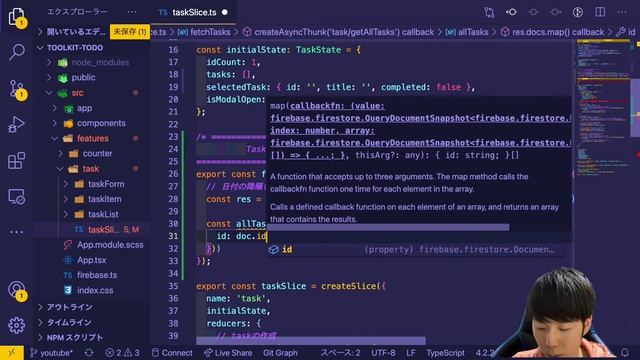Start Live Share from status bar

(228, 353)
